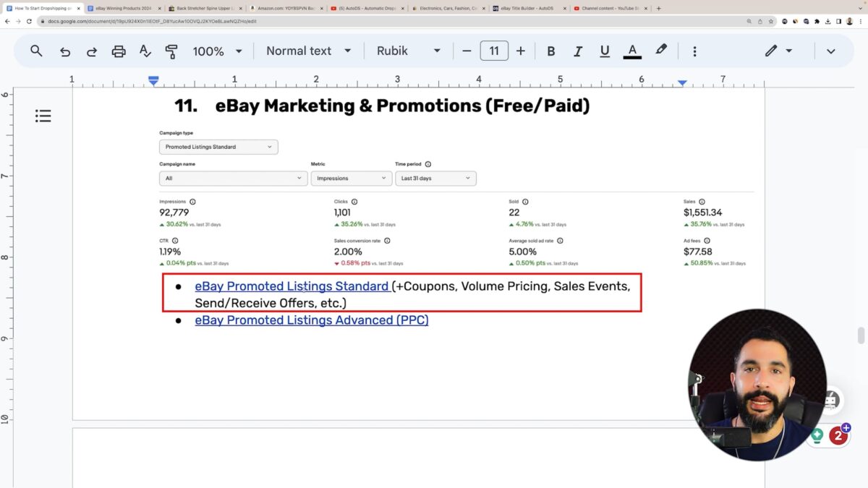Image resolution: width=868 pixels, height=488 pixels.
Task: Undo the last edit
Action: (x=65, y=51)
